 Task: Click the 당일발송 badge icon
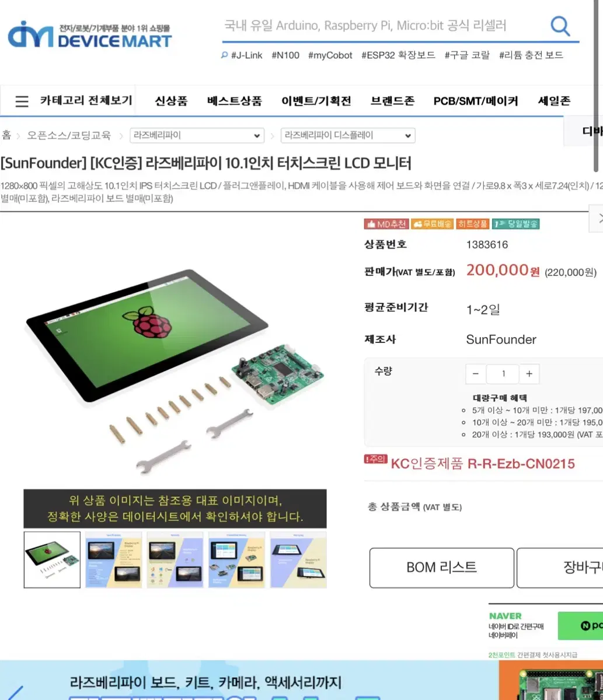(x=515, y=224)
